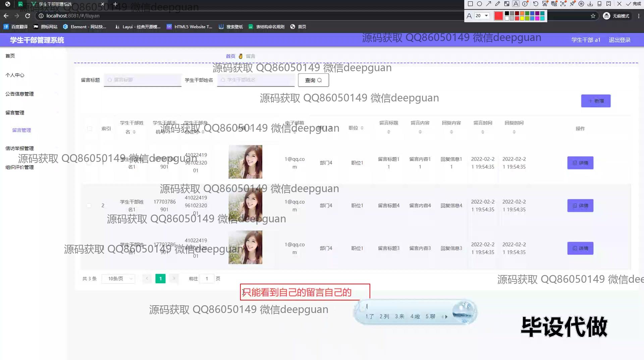644x360 pixels.
Task: Pick the yellow color swatch
Action: [522, 18]
